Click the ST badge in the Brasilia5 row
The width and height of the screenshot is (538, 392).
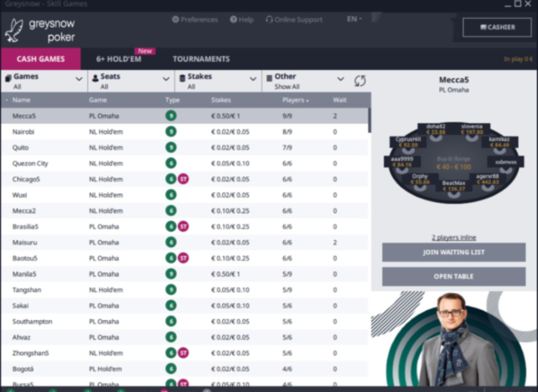click(x=184, y=226)
